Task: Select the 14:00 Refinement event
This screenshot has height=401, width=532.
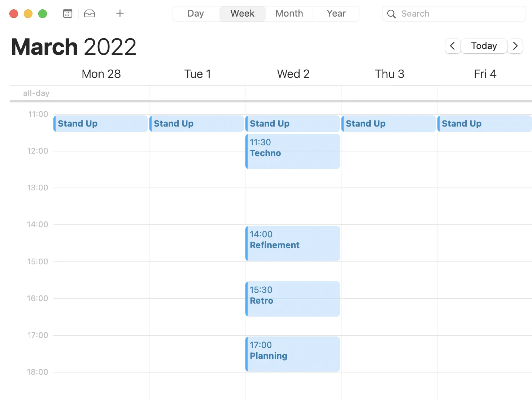Action: 292,243
